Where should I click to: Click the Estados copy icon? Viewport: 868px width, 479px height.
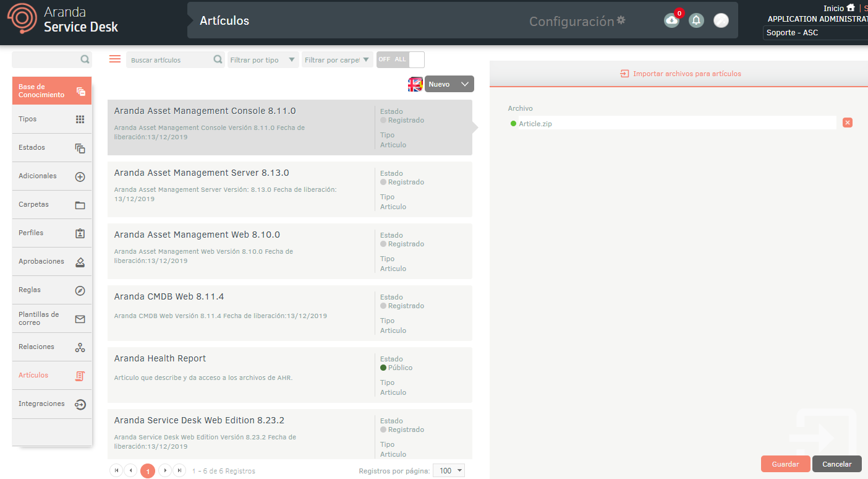click(x=80, y=149)
